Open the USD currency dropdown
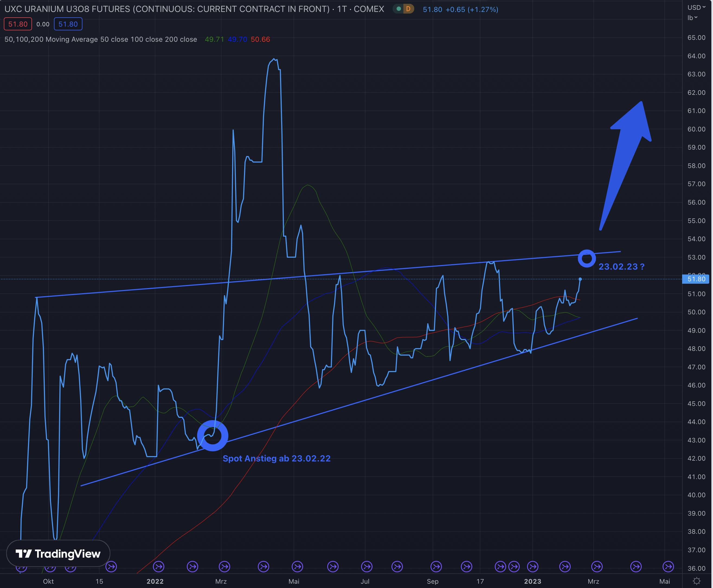Image resolution: width=713 pixels, height=588 pixels. 696,8
